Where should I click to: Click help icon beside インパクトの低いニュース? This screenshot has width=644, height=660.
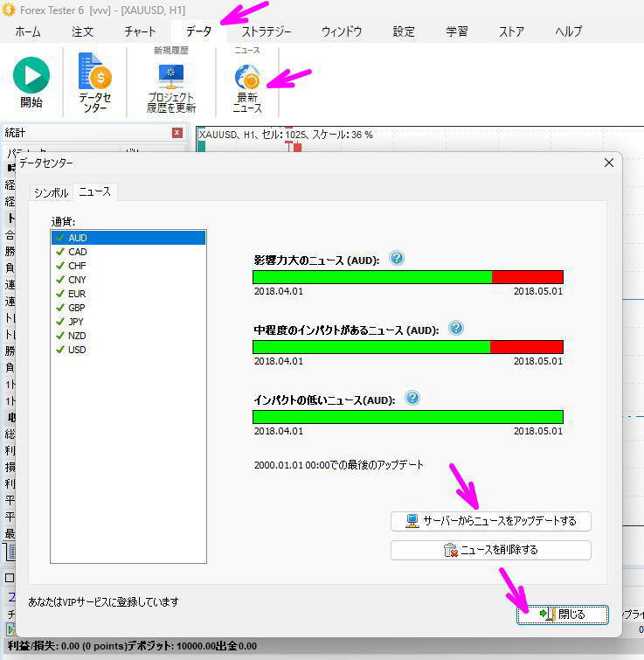point(412,398)
